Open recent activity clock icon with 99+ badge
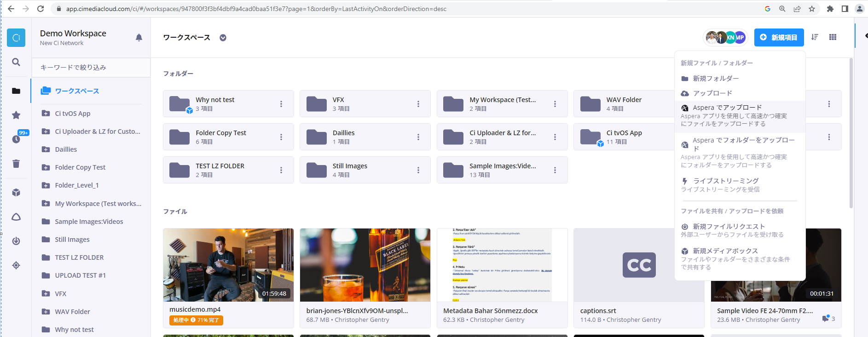This screenshot has height=337, width=868. pyautogui.click(x=16, y=138)
